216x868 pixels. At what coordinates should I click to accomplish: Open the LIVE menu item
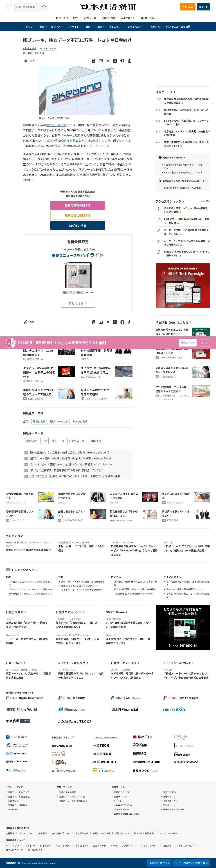pyautogui.click(x=75, y=18)
